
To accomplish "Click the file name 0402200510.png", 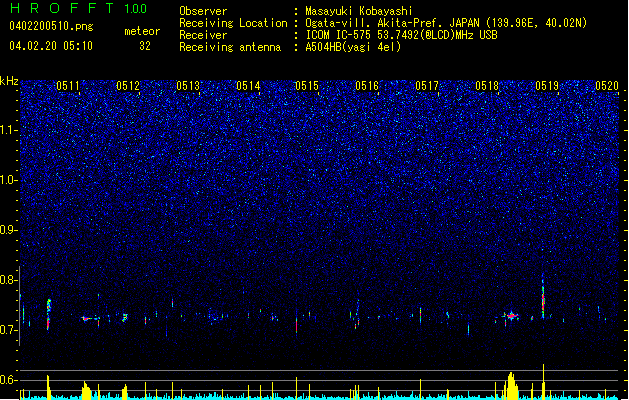I will 51,27.
